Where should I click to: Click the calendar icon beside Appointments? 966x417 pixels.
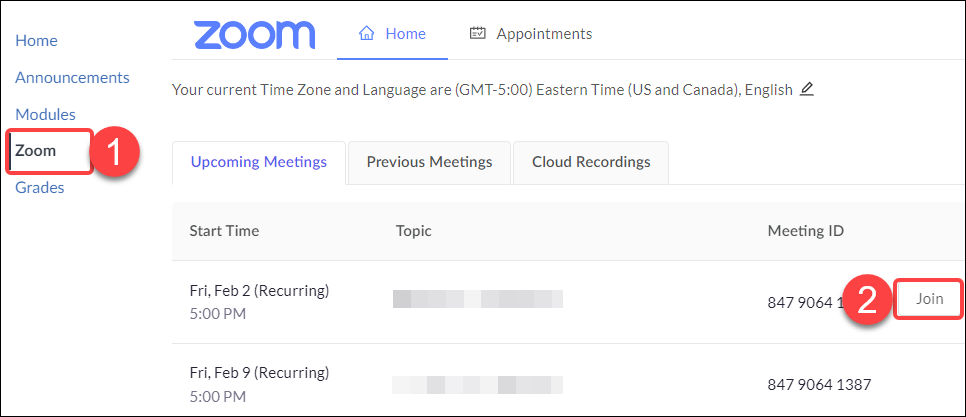tap(477, 33)
